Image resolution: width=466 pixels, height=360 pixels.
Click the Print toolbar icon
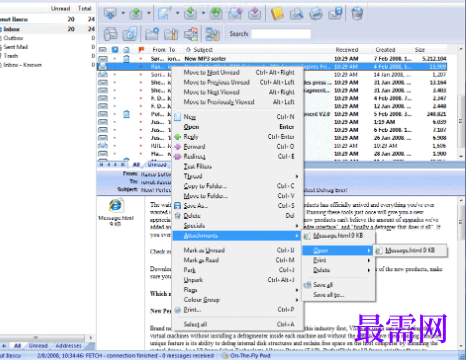316,14
